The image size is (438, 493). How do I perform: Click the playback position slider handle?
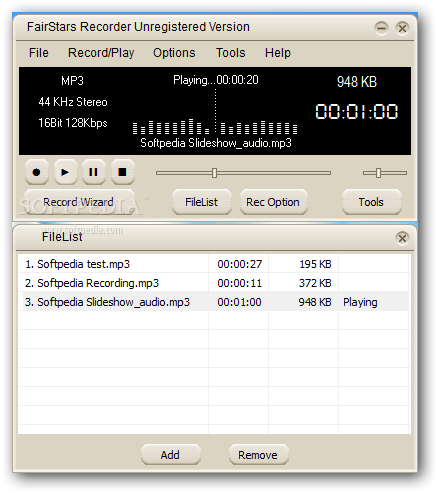pos(214,173)
